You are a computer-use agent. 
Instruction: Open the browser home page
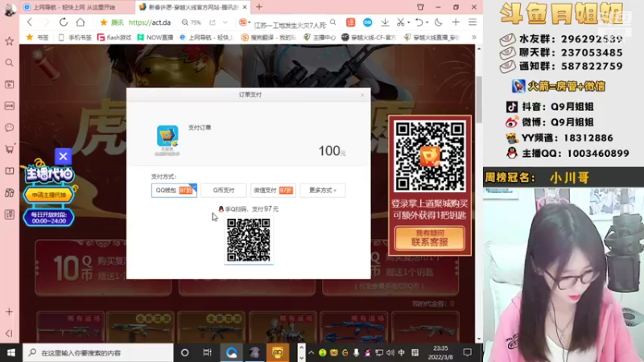[x=80, y=23]
